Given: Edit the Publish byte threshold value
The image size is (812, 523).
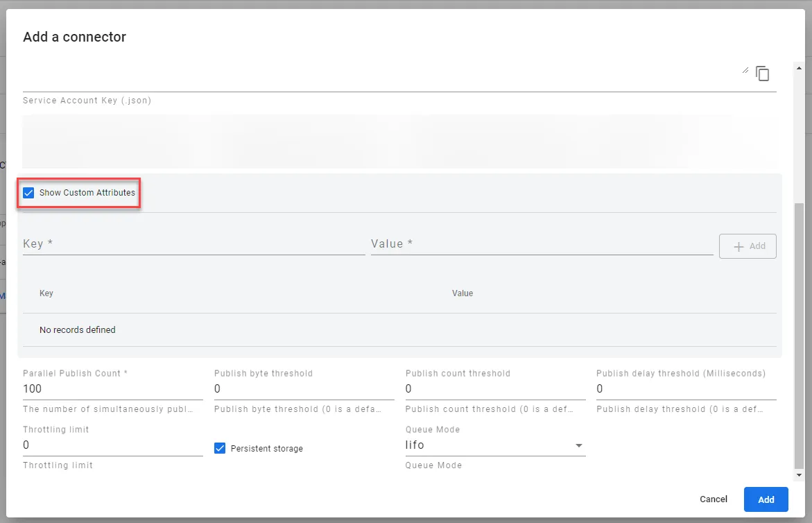Looking at the screenshot, I should point(304,389).
